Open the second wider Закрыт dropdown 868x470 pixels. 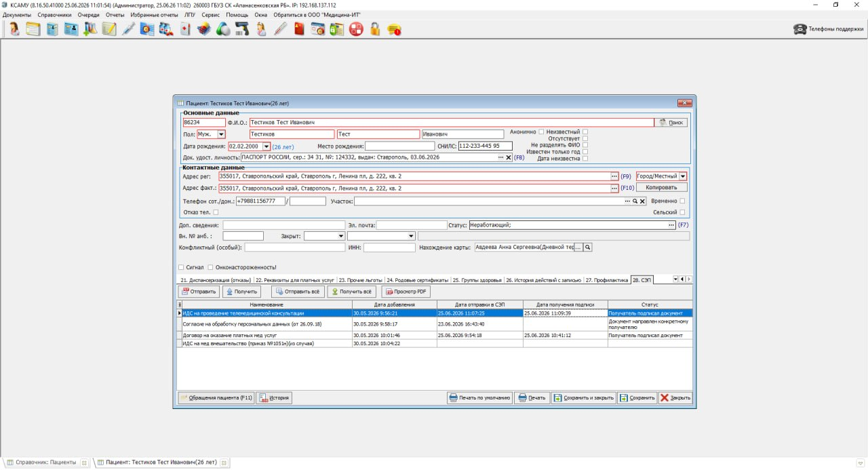click(x=411, y=236)
